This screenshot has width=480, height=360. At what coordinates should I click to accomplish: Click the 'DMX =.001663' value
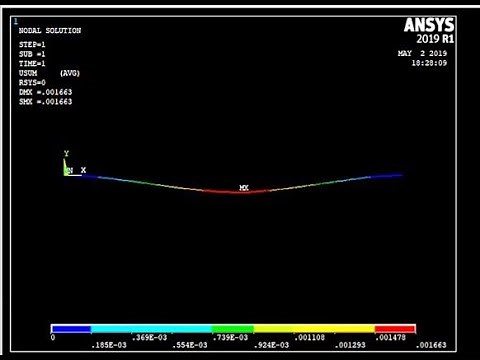click(x=45, y=92)
